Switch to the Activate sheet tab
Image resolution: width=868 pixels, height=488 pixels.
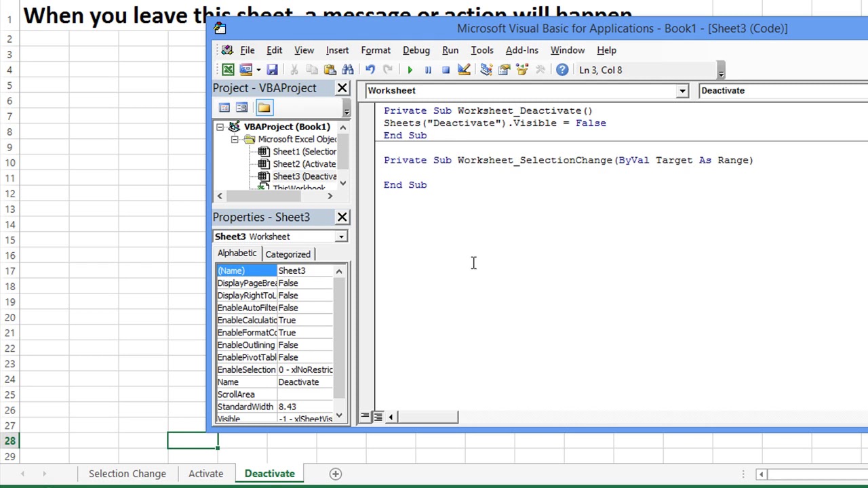click(206, 474)
